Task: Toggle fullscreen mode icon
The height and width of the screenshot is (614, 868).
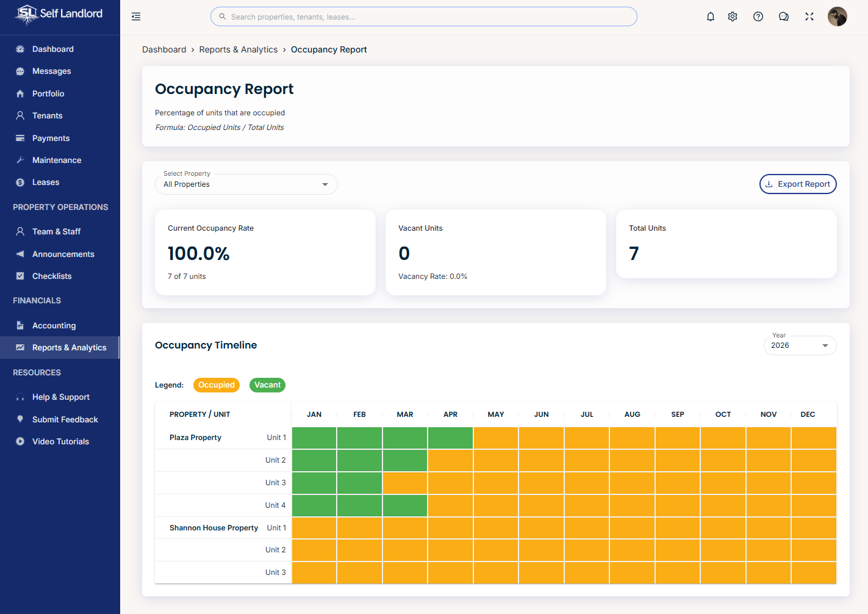Action: [x=809, y=16]
